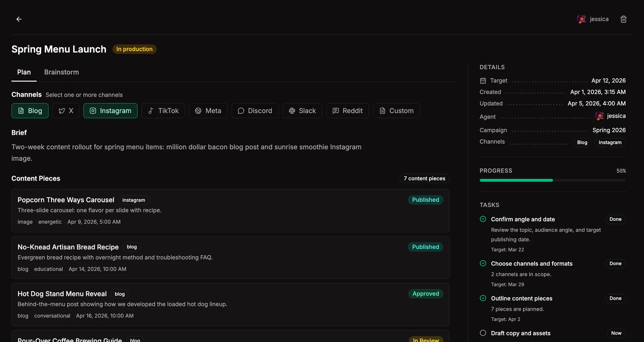Open Pour-Over Coffee Brewing Guide piece
The height and width of the screenshot is (342, 644).
tap(230, 336)
